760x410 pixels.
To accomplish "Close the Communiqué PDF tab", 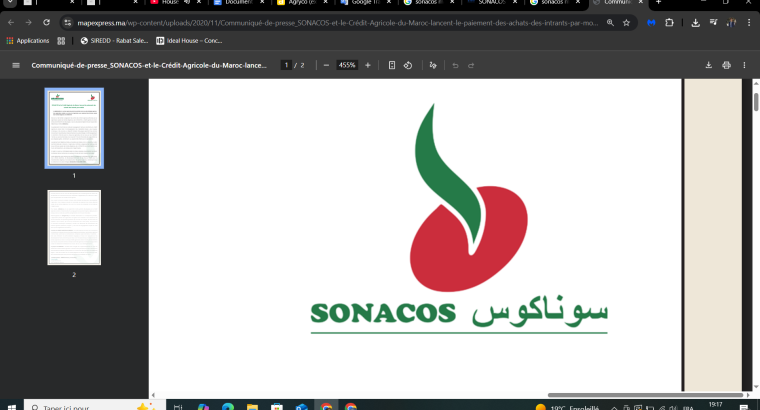I will click(x=640, y=2).
